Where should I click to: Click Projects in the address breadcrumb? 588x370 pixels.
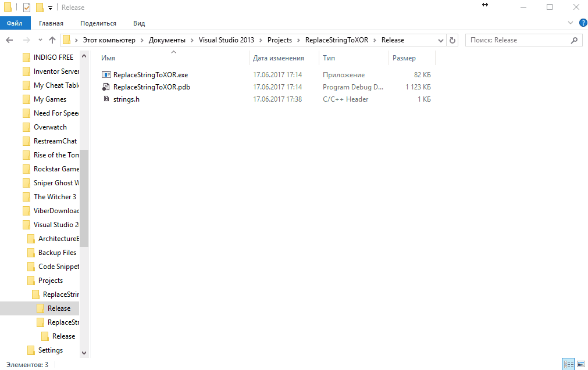click(x=279, y=40)
